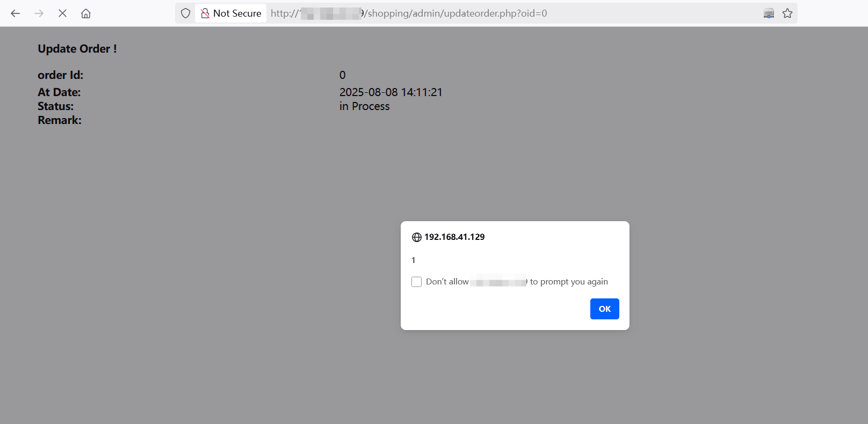This screenshot has height=424, width=868.
Task: Enable the Don't allow prompts checkbox
Action: (416, 282)
